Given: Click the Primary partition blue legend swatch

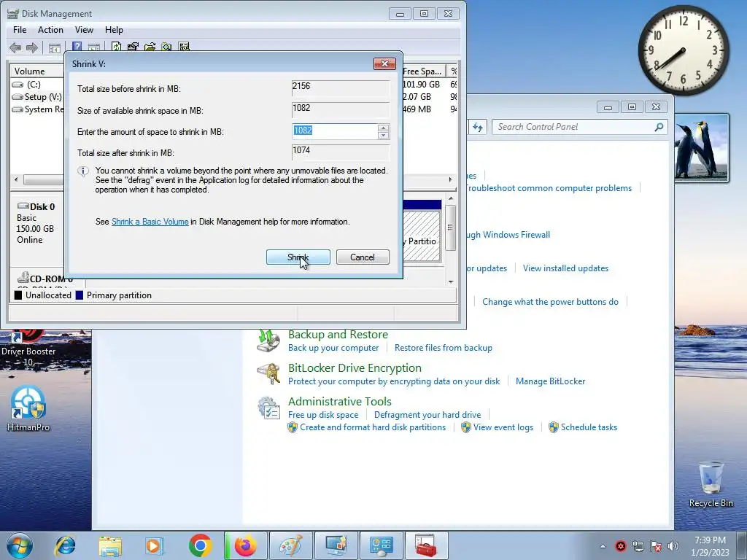Looking at the screenshot, I should pos(79,295).
